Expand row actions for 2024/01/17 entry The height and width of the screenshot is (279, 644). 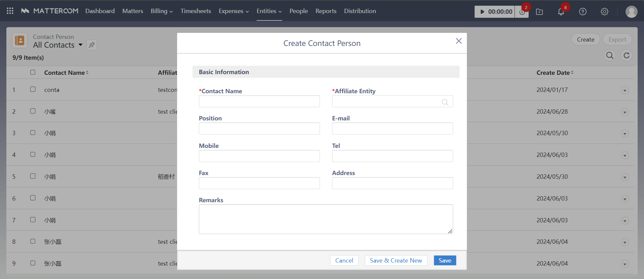point(625,91)
